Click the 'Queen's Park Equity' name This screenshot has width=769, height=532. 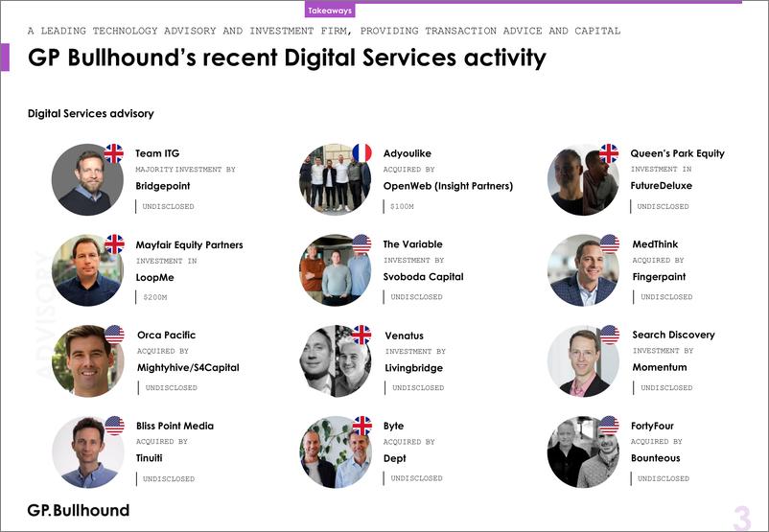tap(677, 153)
